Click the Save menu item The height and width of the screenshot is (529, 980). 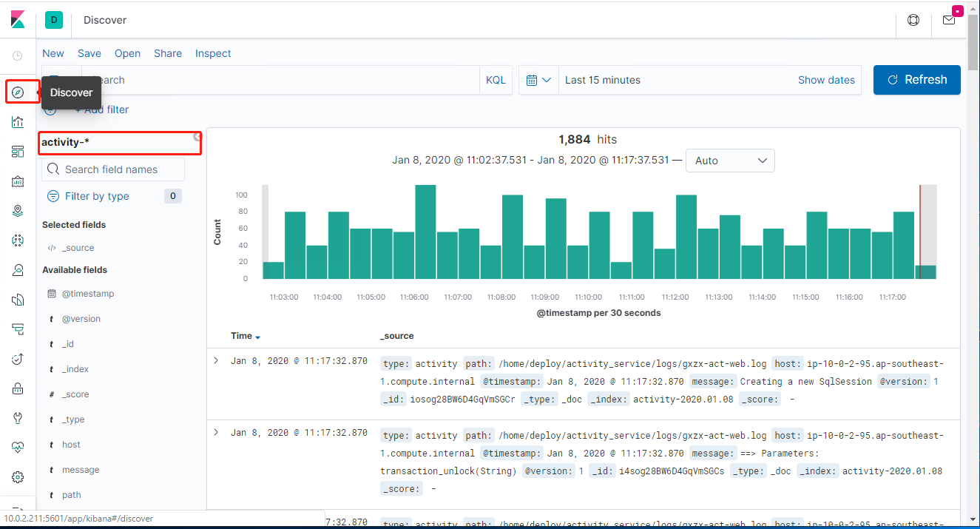click(x=89, y=53)
